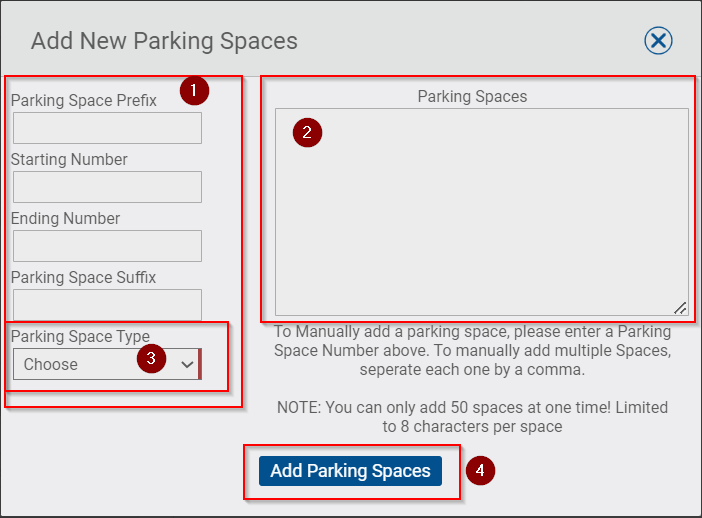Screen dimensions: 702x518
Task: Click the Parking Space Type label
Action: tap(80, 336)
